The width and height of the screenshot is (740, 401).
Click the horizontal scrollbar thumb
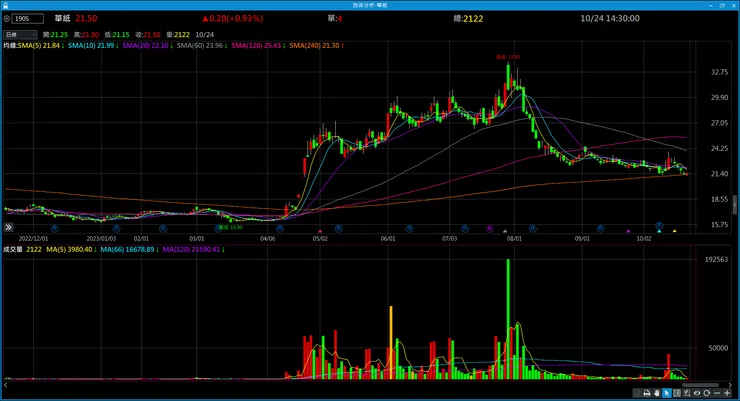[699, 385]
